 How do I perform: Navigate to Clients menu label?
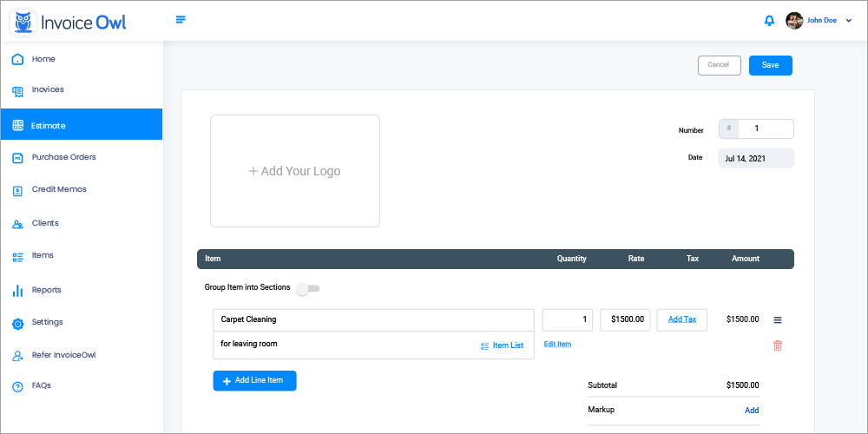tap(45, 223)
